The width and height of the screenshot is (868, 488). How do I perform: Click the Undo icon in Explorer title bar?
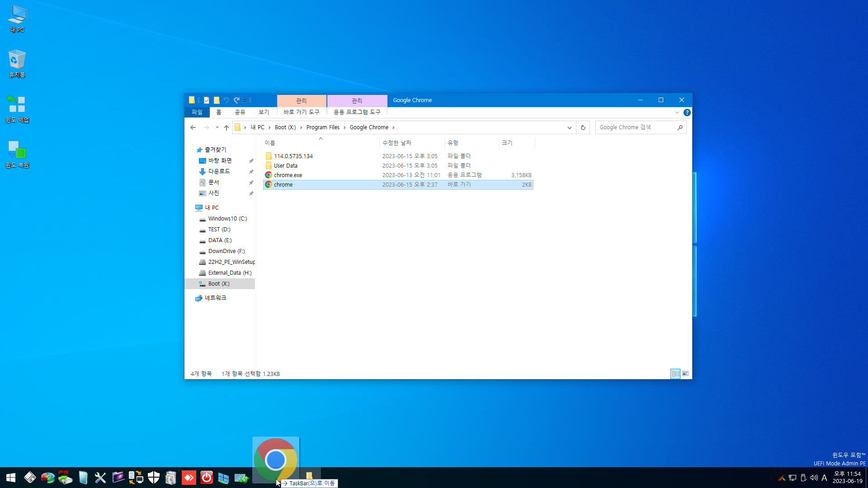[x=226, y=100]
